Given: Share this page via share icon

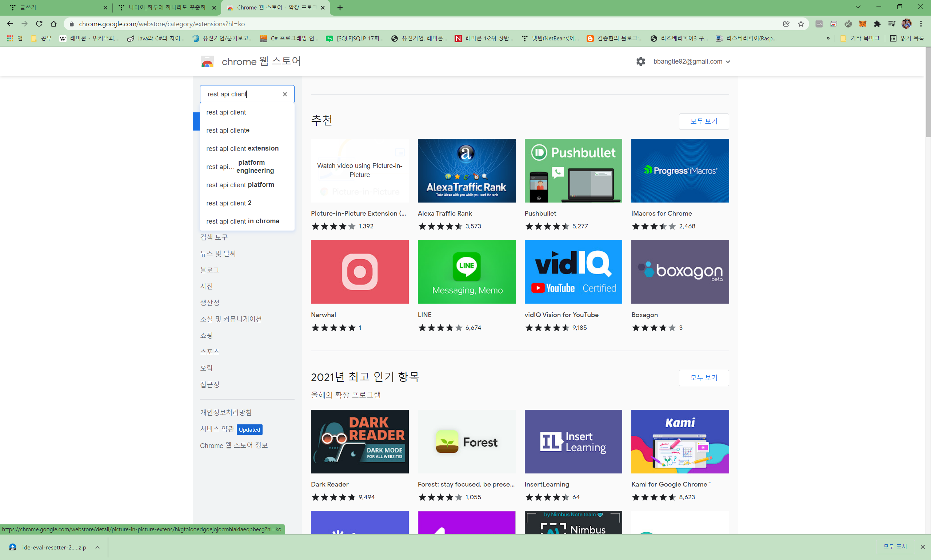Looking at the screenshot, I should (x=786, y=24).
